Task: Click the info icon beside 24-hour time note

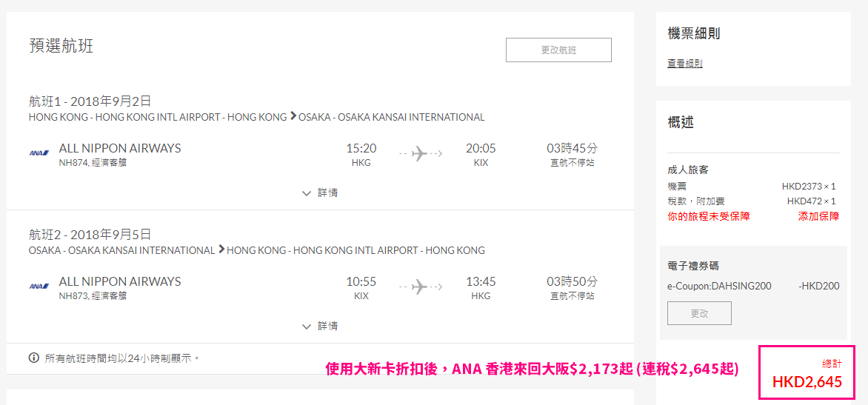Action: coord(34,358)
